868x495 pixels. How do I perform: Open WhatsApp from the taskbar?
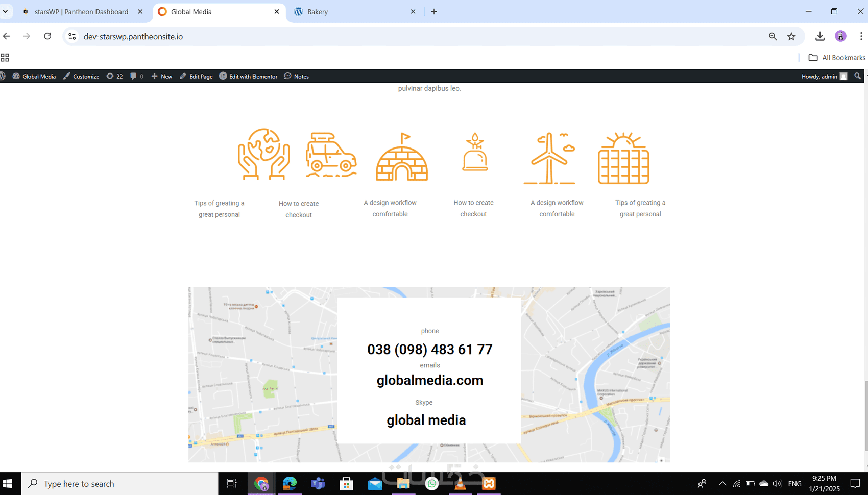432,484
